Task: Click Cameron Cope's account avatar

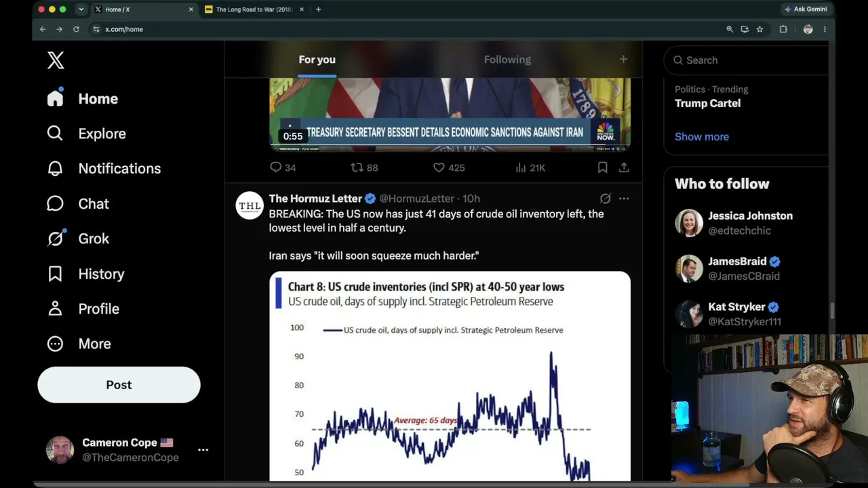Action: coord(60,449)
